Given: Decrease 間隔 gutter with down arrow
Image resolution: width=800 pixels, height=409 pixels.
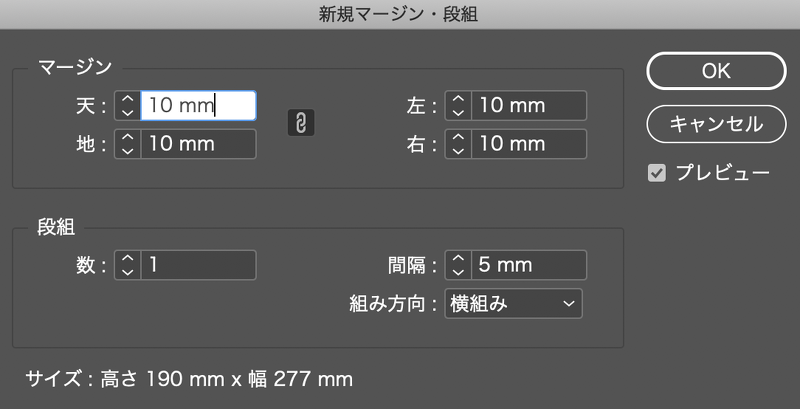Looking at the screenshot, I should pyautogui.click(x=457, y=272).
